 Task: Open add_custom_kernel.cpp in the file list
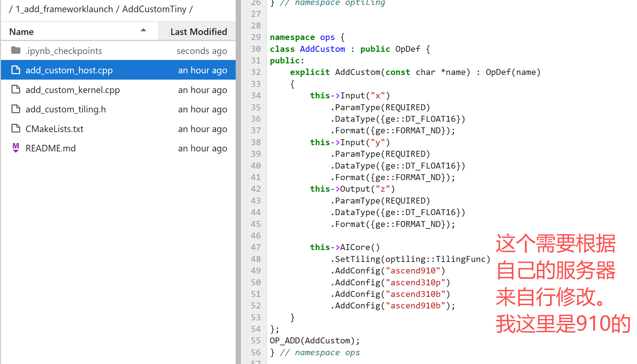[73, 90]
